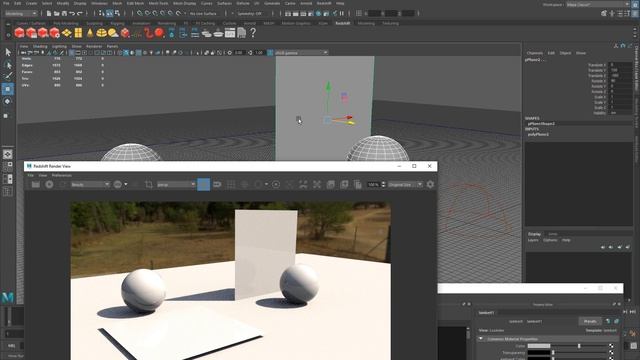Switch to the single-pane layout icon

(x=8, y=154)
